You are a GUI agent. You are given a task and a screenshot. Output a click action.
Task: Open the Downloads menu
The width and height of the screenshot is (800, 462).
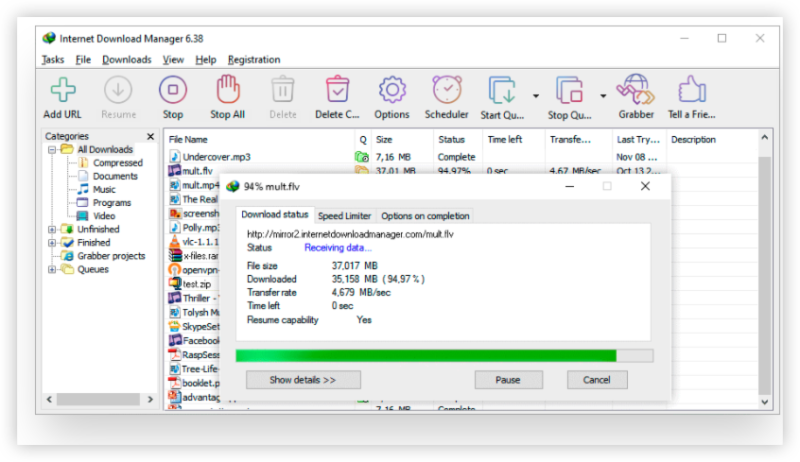pyautogui.click(x=127, y=60)
